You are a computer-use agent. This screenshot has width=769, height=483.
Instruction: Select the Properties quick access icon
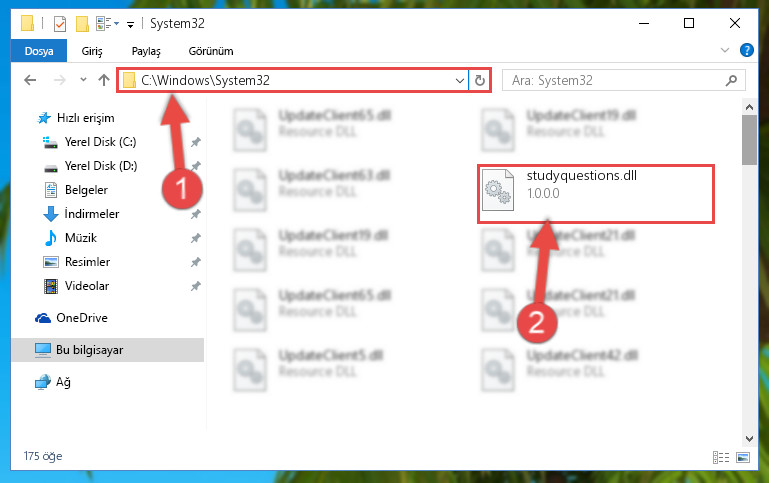60,24
